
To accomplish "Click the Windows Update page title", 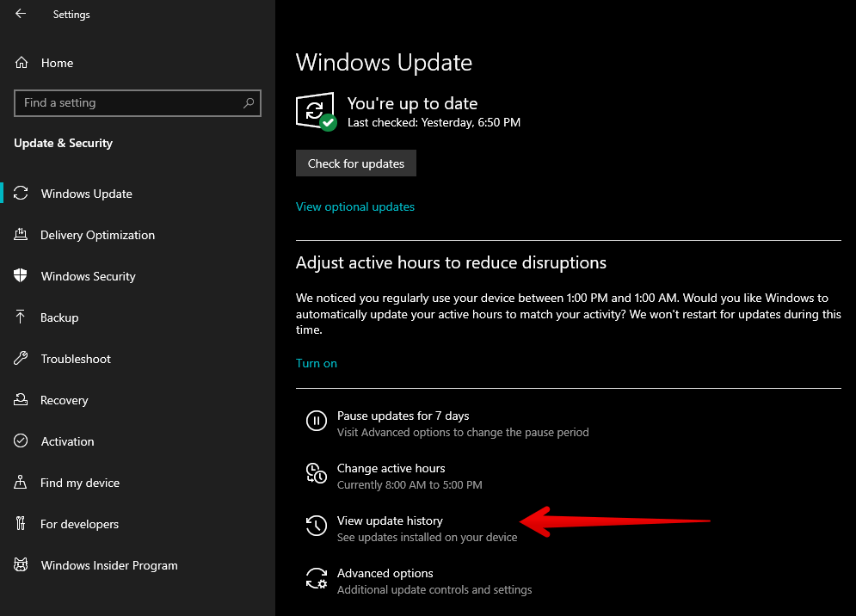I will click(384, 62).
